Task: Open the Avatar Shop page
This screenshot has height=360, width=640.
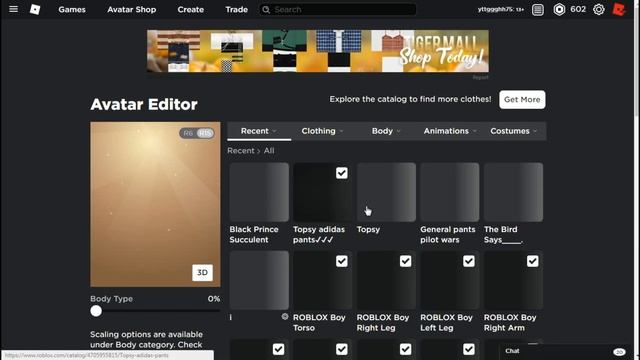Action: (131, 9)
